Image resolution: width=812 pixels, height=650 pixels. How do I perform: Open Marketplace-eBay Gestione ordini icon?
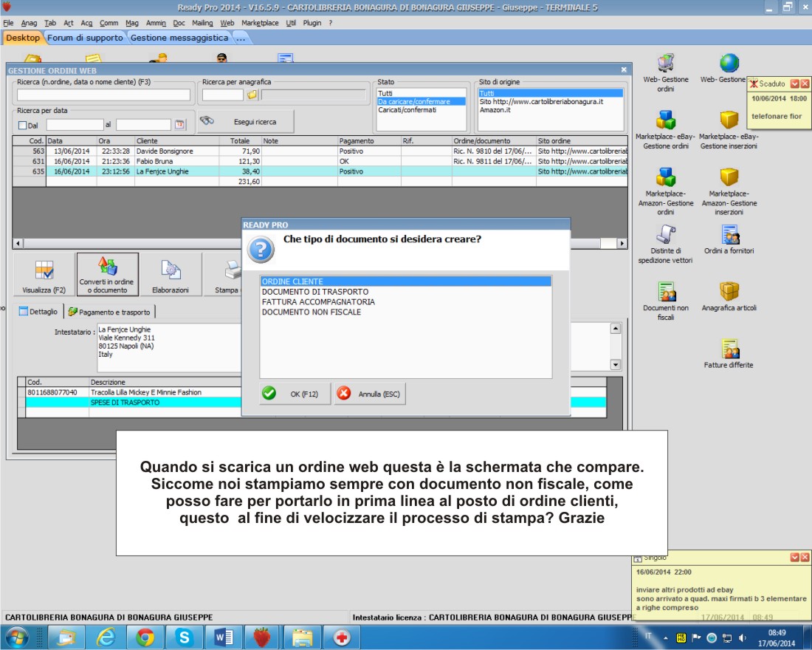665,130
